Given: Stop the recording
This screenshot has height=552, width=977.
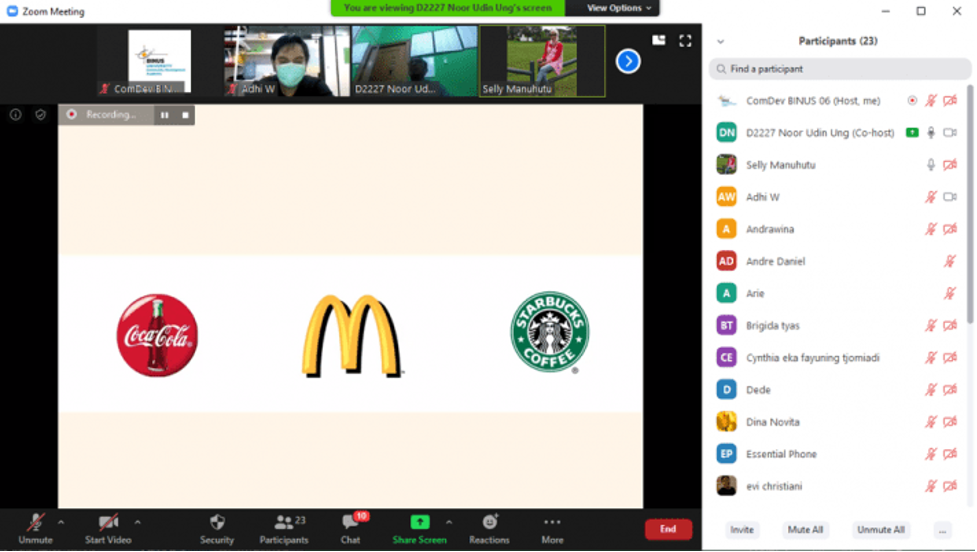Looking at the screenshot, I should click(185, 115).
